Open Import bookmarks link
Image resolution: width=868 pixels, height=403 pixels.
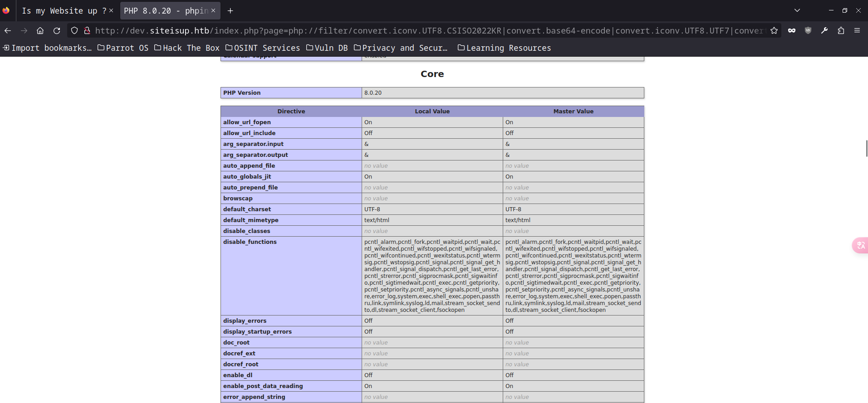click(47, 48)
